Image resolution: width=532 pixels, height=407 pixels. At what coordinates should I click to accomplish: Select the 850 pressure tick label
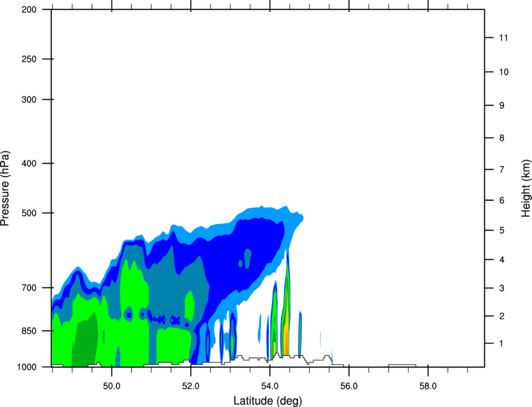[x=29, y=331]
